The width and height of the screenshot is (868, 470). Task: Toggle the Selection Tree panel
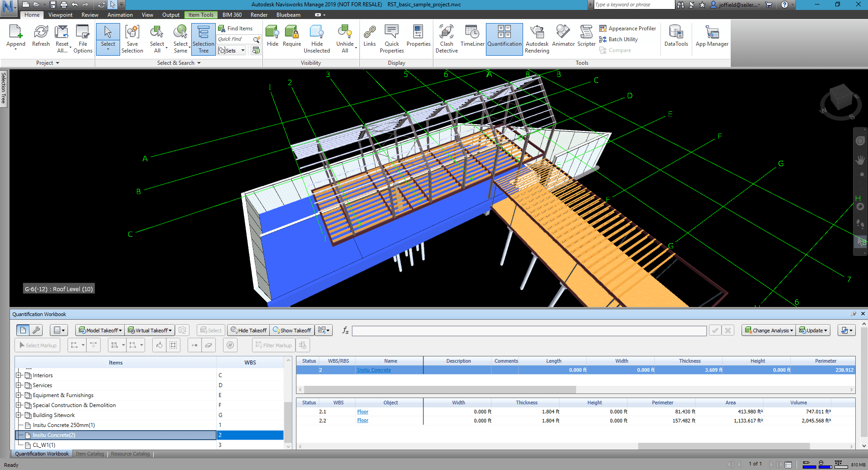[x=203, y=39]
